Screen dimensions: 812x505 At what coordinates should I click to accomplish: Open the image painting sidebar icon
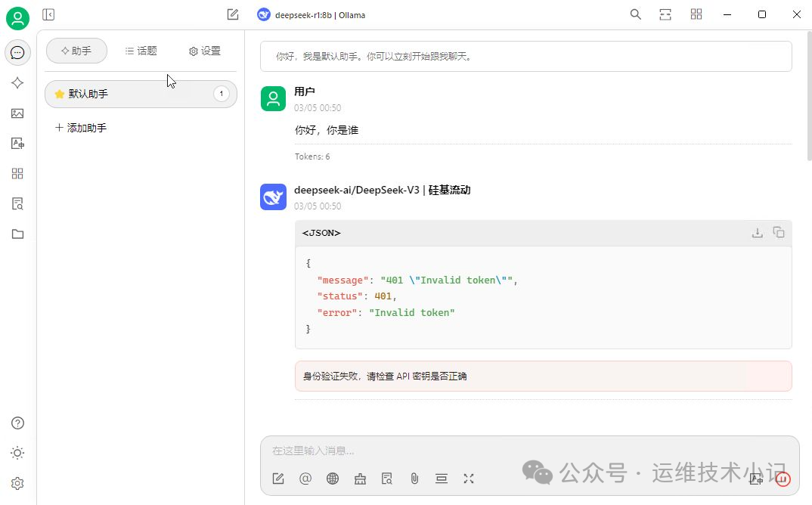(x=17, y=113)
